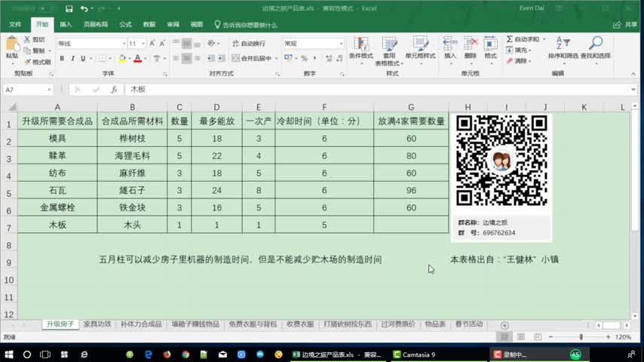Open the font size dropdown

coord(143,44)
